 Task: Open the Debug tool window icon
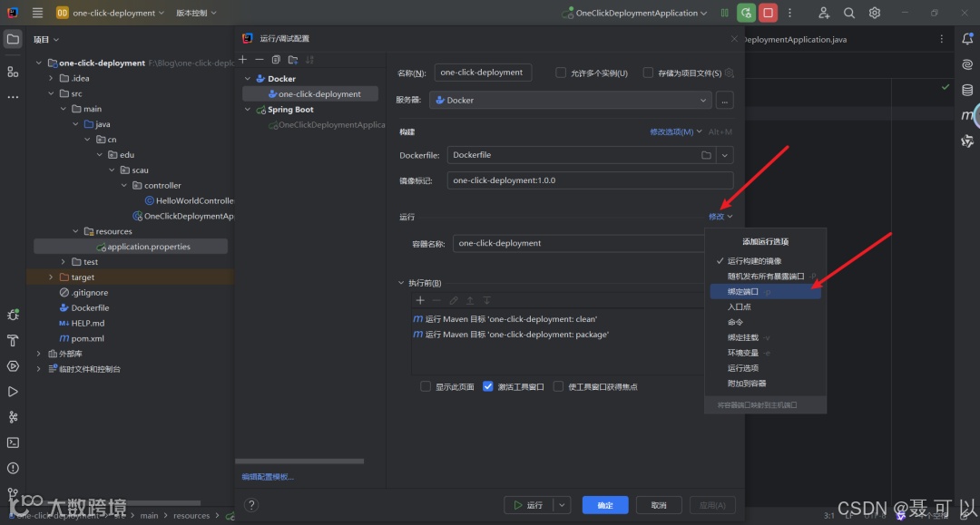(13, 315)
